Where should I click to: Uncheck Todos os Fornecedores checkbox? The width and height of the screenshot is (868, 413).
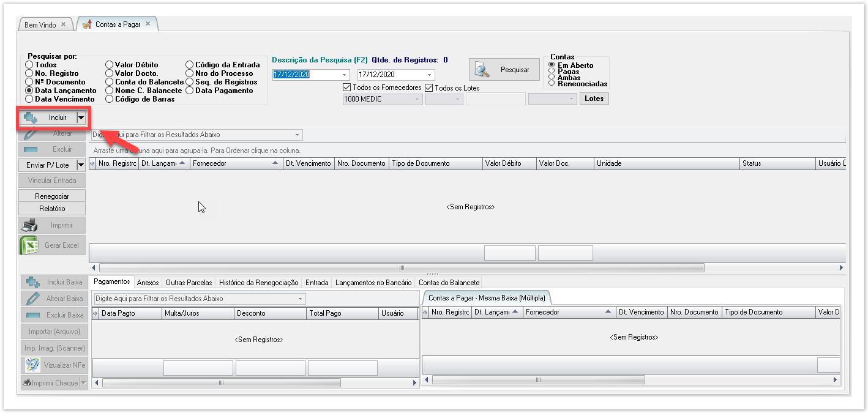348,87
